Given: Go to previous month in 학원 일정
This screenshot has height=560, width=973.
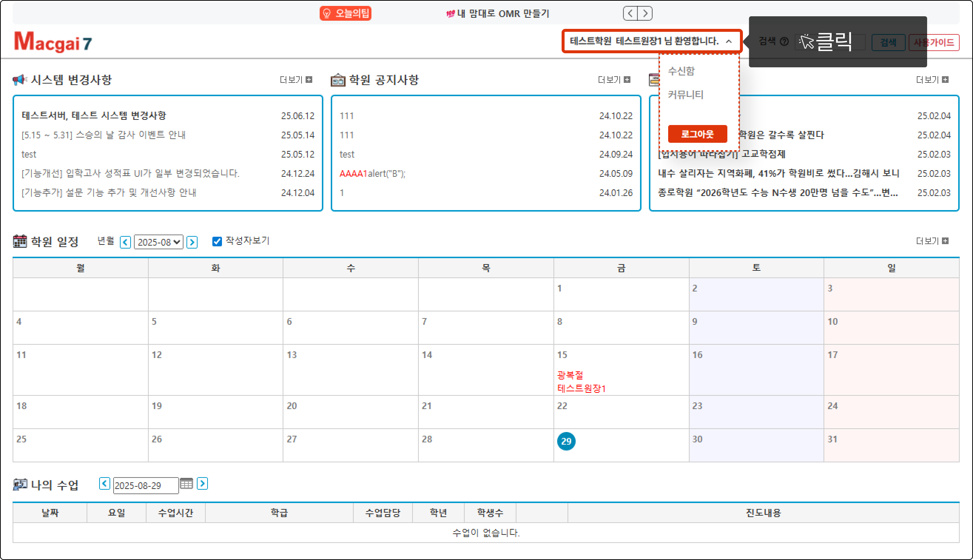Looking at the screenshot, I should (x=125, y=242).
